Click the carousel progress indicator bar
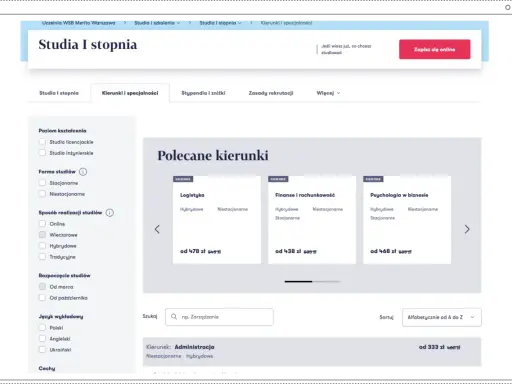The height and width of the screenshot is (384, 512). (312, 282)
